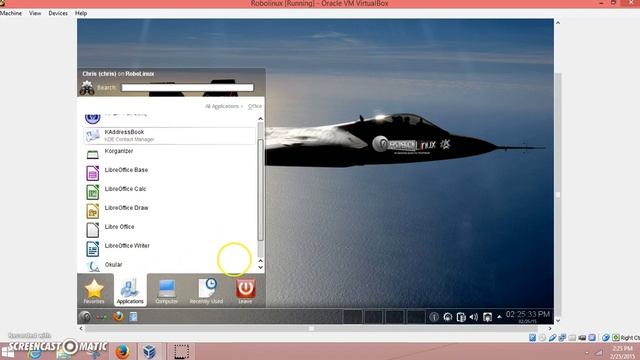Open the Recently Used tab
640x360 pixels.
click(x=206, y=291)
